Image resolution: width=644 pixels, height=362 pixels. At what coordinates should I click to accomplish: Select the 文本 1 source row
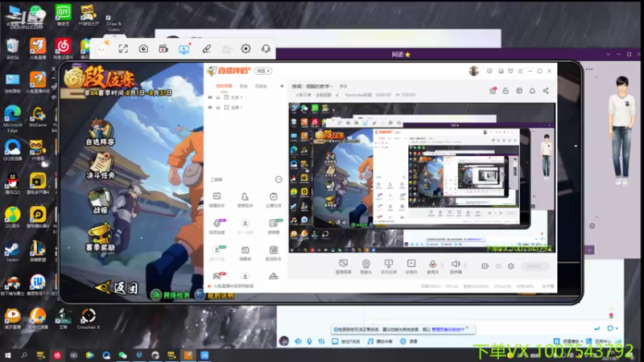pyautogui.click(x=246, y=97)
